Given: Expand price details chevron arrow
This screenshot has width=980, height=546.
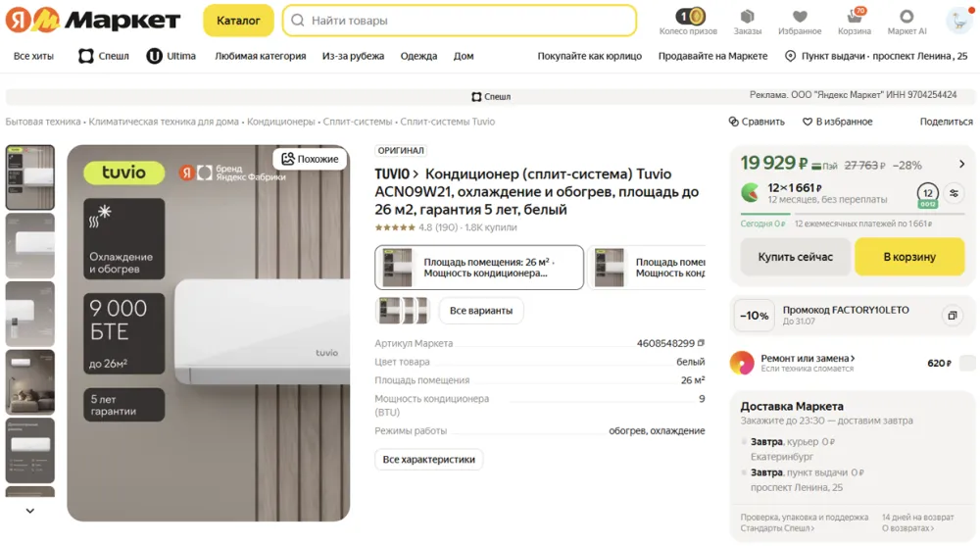Looking at the screenshot, I should click(x=962, y=164).
